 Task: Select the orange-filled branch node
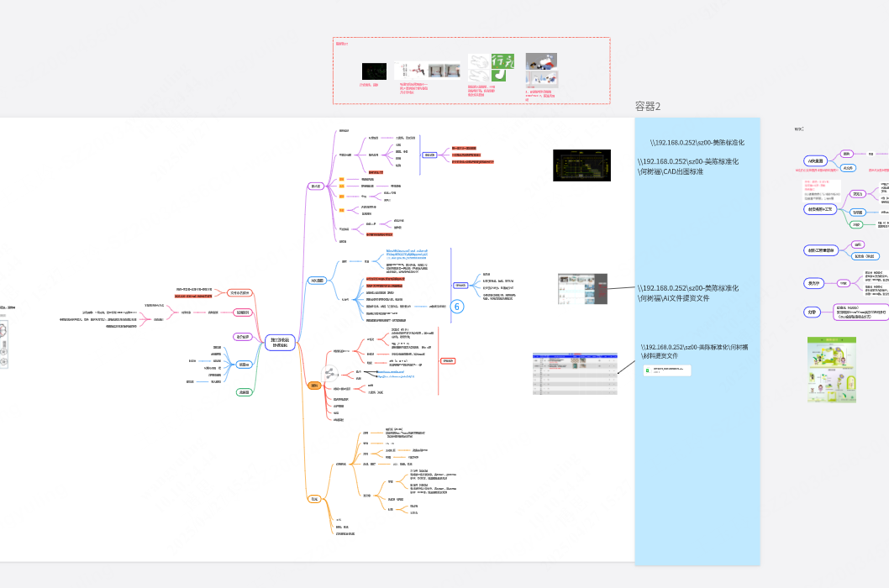(314, 386)
